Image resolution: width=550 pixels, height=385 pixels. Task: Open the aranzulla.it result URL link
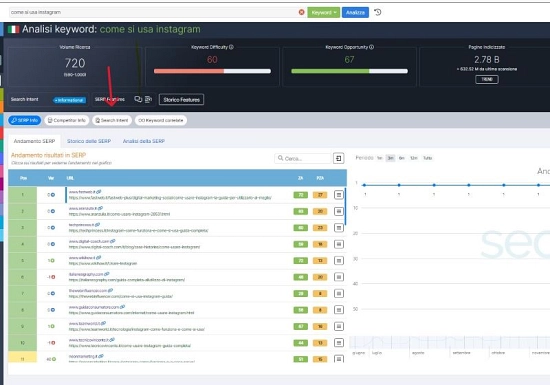(119, 214)
